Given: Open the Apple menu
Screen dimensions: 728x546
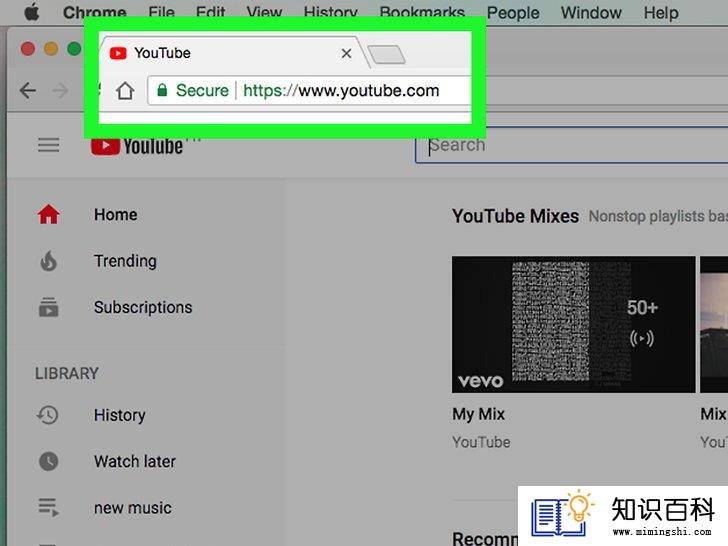Looking at the screenshot, I should click(x=32, y=12).
